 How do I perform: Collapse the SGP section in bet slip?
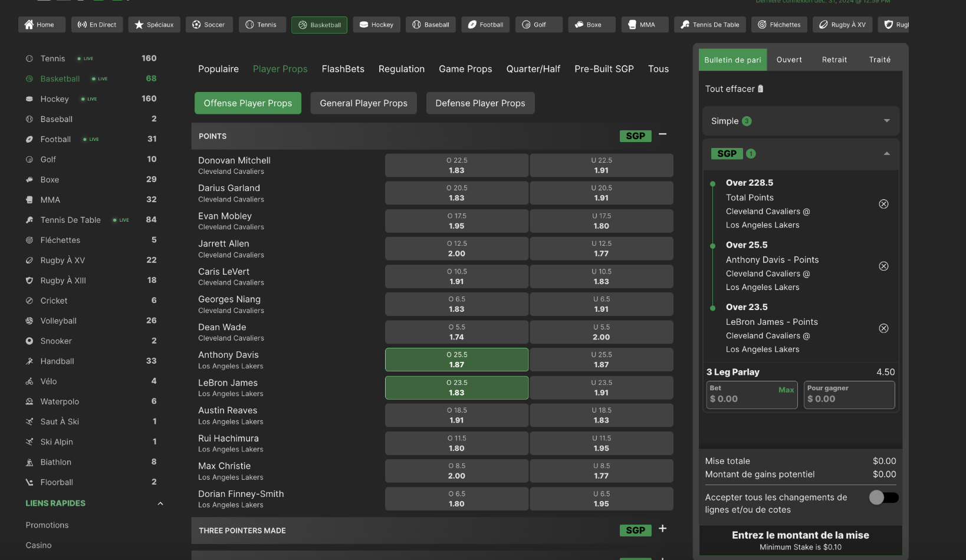point(886,154)
